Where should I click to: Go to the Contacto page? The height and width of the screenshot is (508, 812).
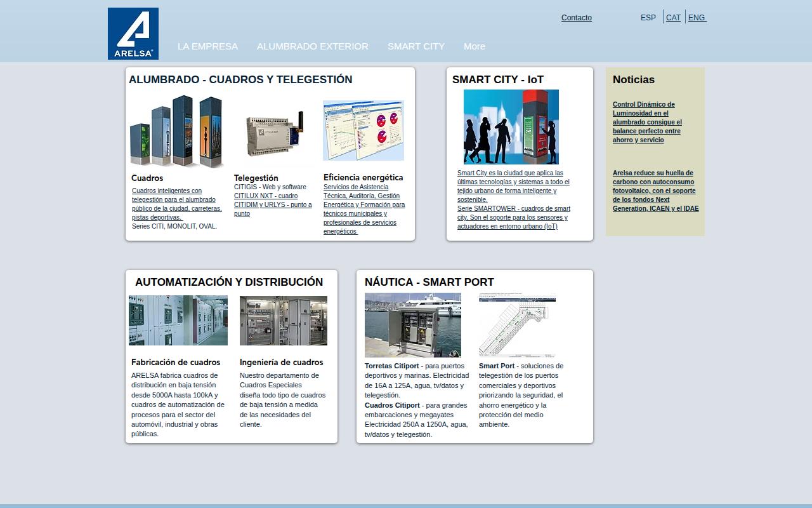(577, 18)
